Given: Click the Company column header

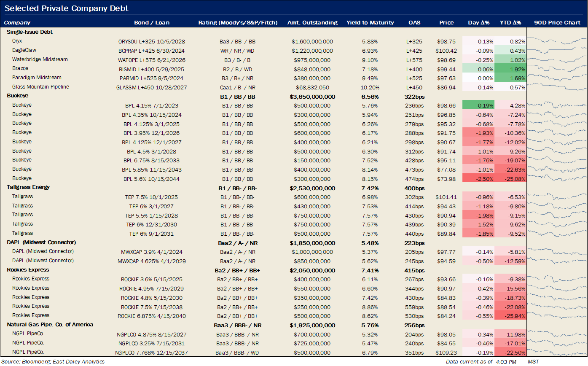Looking at the screenshot, I should click(17, 23).
